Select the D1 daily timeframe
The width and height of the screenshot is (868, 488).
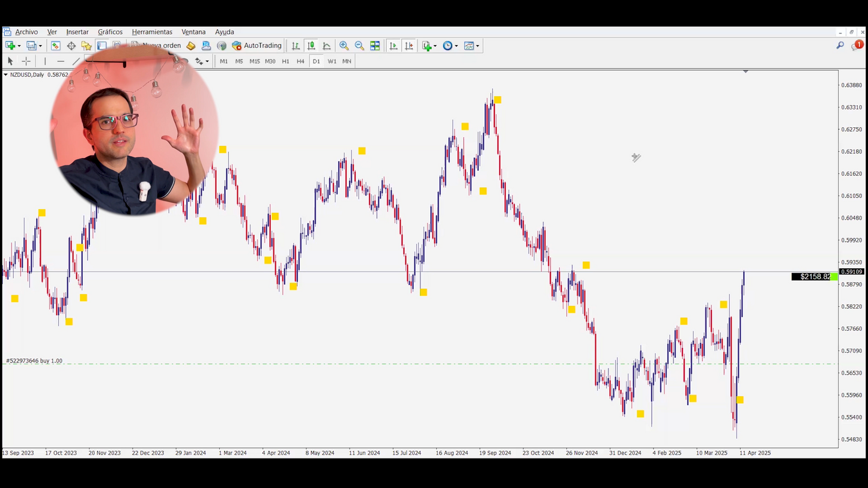[316, 61]
